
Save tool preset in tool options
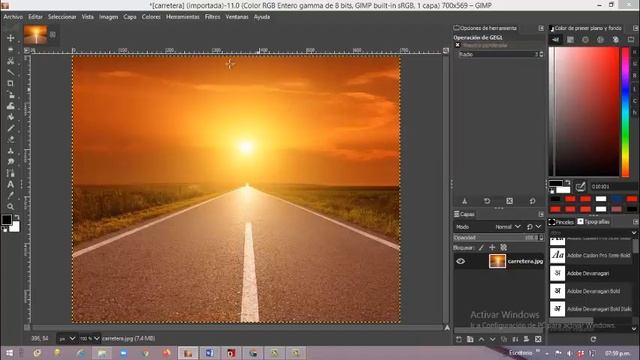click(464, 201)
